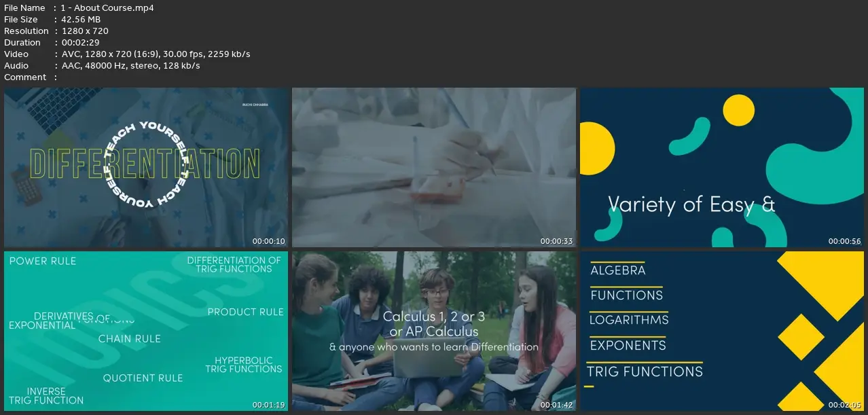Open the thumbnail at timestamp 00:00:33

click(x=434, y=168)
